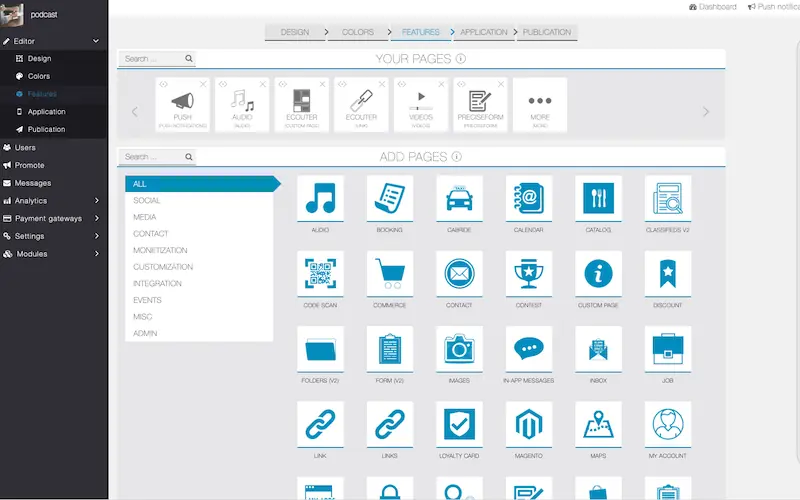Add the Booking feature page
The width and height of the screenshot is (800, 500).
390,198
